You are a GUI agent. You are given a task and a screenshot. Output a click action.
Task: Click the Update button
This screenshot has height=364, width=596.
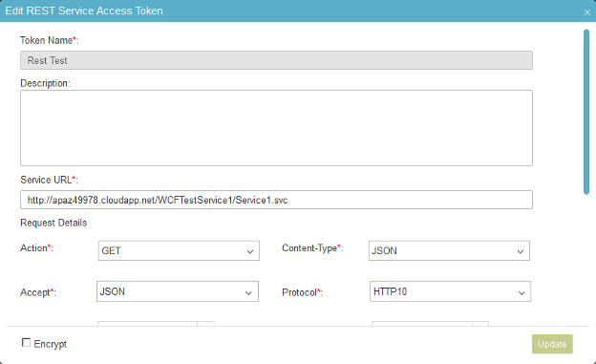[x=552, y=344]
